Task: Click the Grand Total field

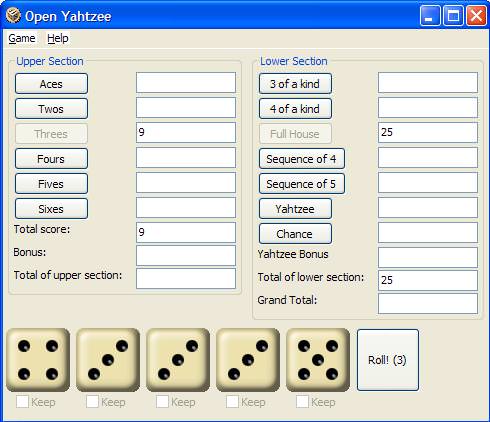Action: click(428, 303)
